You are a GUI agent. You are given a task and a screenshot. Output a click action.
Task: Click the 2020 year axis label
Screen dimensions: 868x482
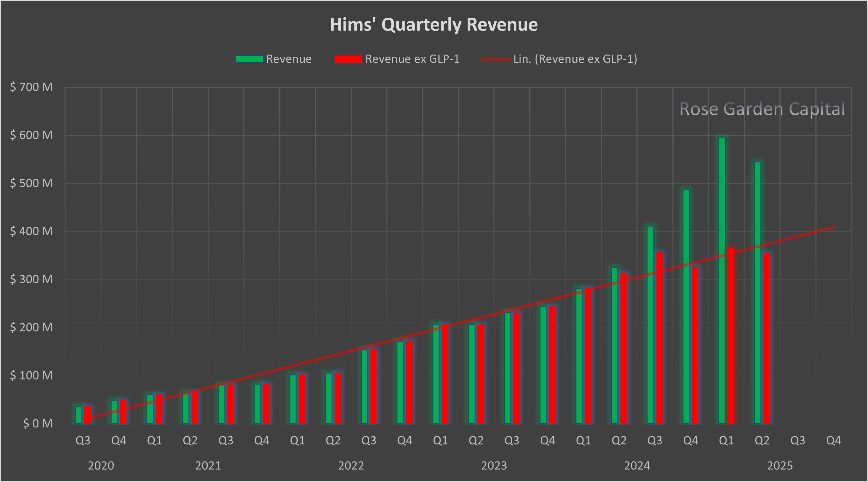(x=101, y=466)
